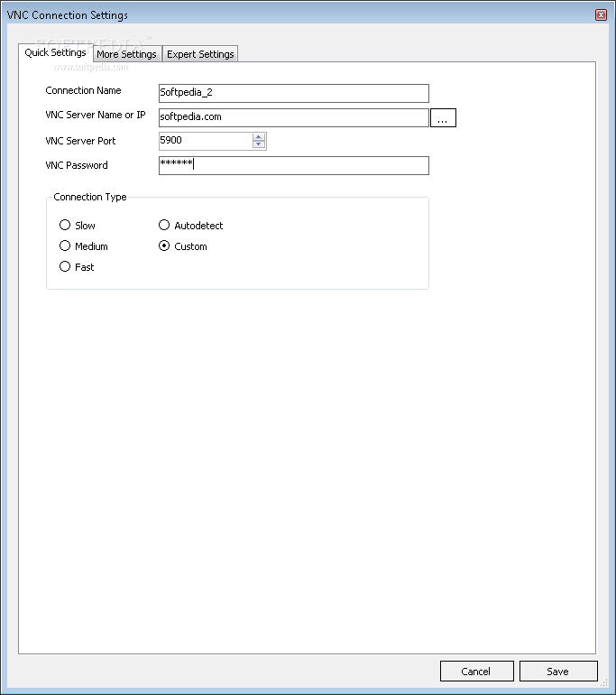Increase the VNC Server Port value
The image size is (616, 695).
pyautogui.click(x=259, y=137)
